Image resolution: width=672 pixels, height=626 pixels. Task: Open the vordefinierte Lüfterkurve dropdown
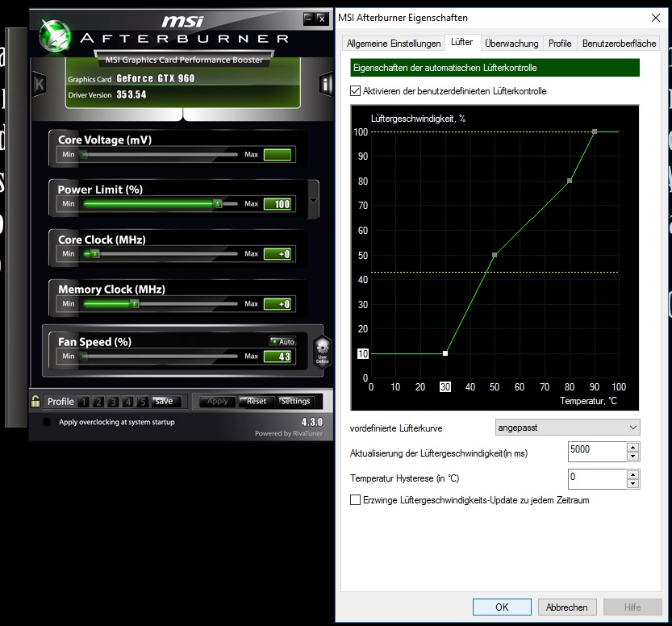pos(567,428)
